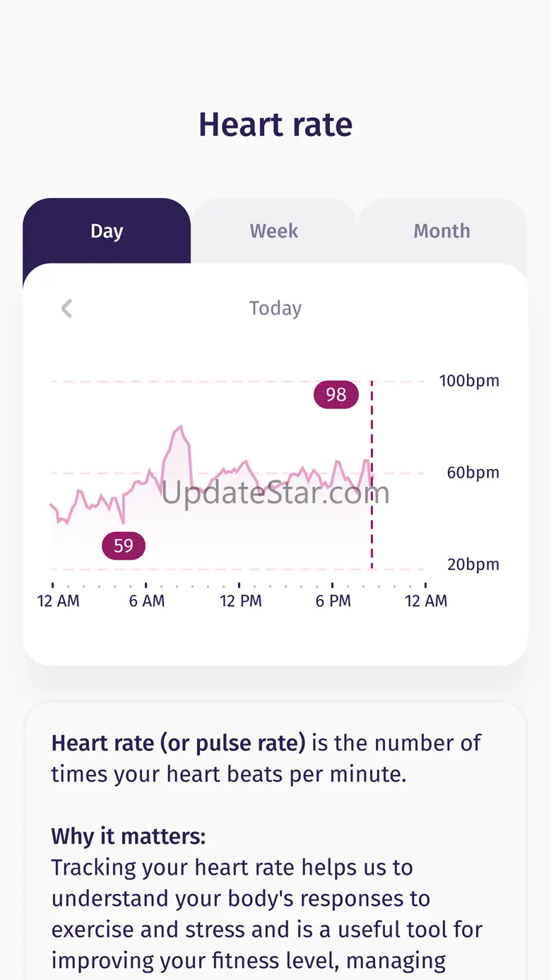Tap the 98 maximum heart rate badge
This screenshot has height=980, width=551.
336,394
